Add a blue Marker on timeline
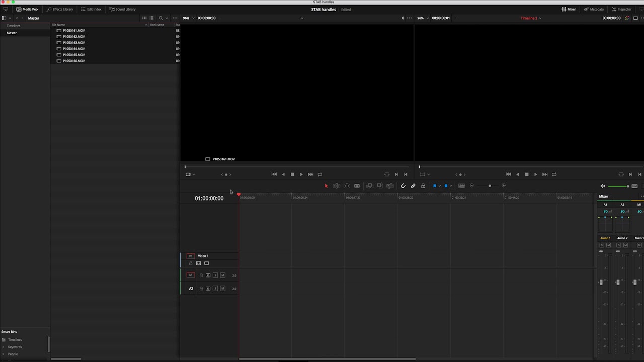Viewport: 644px width, 362px height. pyautogui.click(x=446, y=186)
